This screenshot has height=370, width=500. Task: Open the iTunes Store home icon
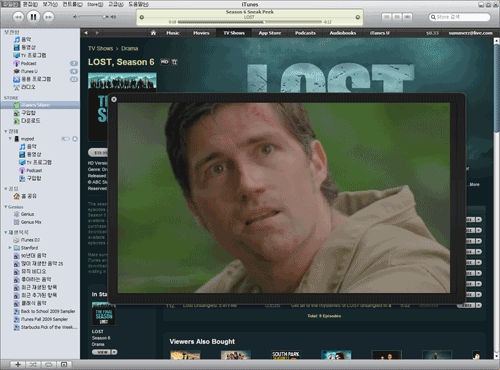pyautogui.click(x=153, y=33)
